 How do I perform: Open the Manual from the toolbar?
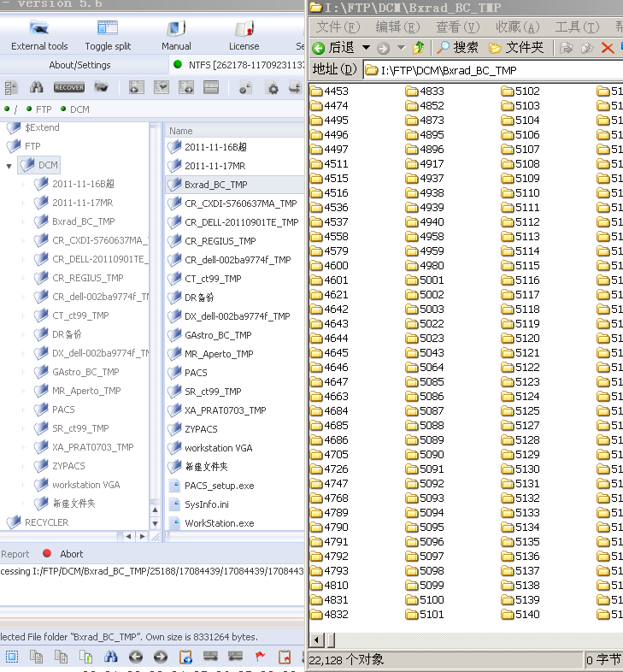click(x=176, y=35)
